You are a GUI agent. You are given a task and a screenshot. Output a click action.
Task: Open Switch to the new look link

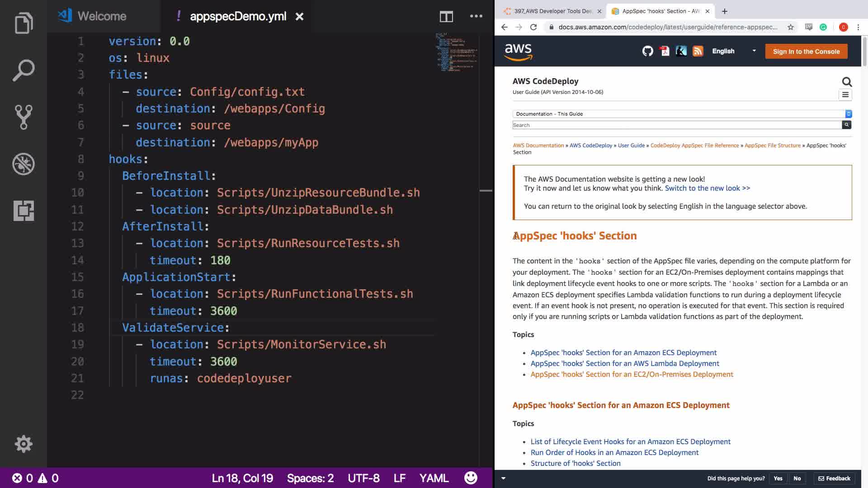click(x=707, y=188)
